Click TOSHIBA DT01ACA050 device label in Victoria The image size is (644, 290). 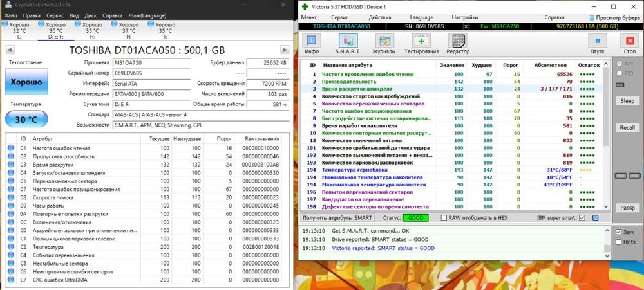click(x=342, y=26)
